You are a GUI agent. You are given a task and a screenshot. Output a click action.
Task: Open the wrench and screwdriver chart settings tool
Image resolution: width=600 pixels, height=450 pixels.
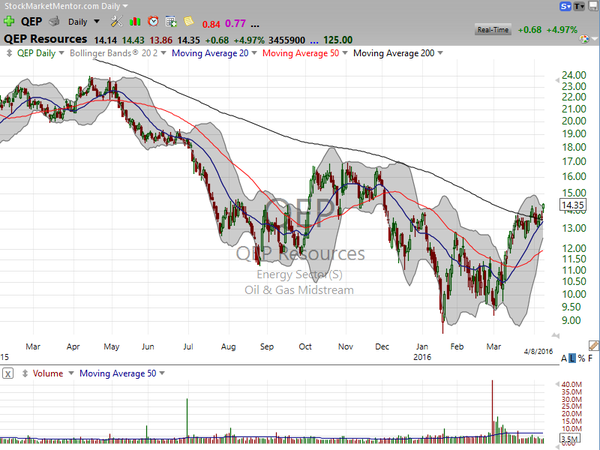coord(116,21)
